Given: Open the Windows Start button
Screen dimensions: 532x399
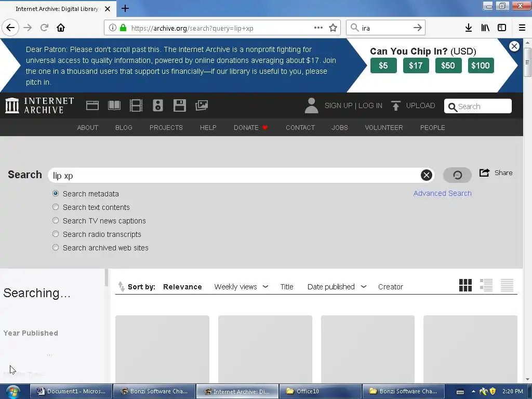Looking at the screenshot, I should 12,392.
